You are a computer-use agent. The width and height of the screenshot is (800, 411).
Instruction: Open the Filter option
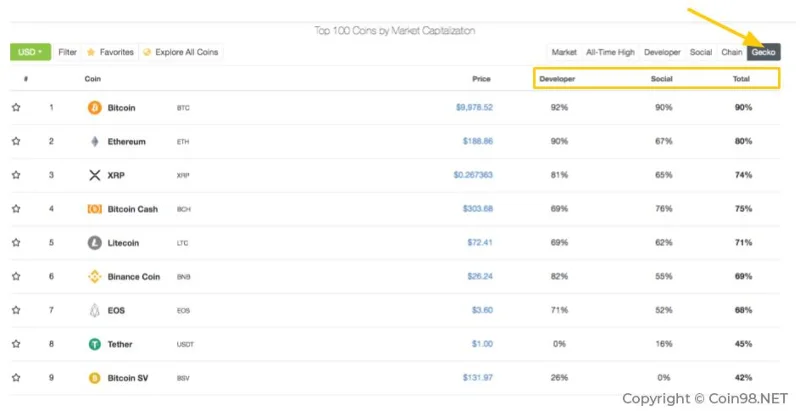[x=67, y=52]
